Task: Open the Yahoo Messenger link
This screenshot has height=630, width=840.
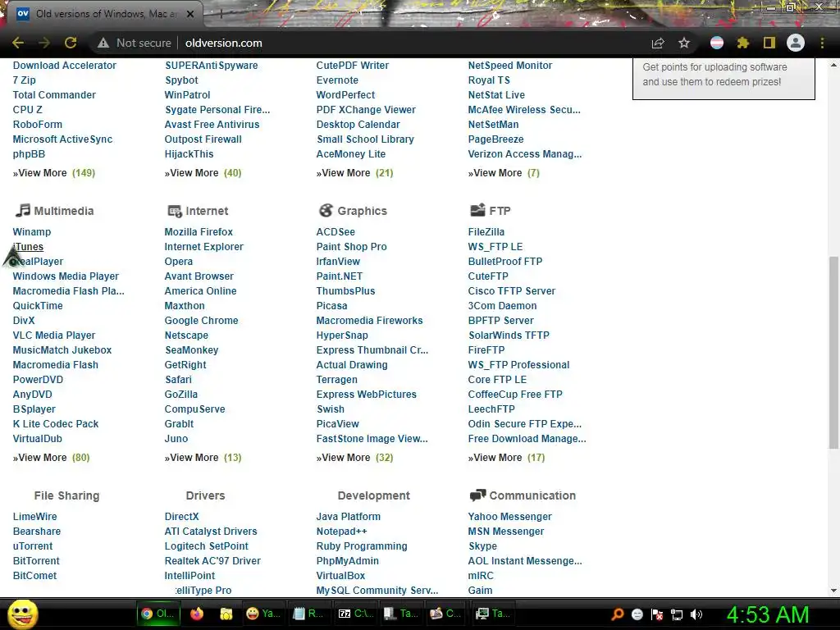Action: [x=509, y=517]
